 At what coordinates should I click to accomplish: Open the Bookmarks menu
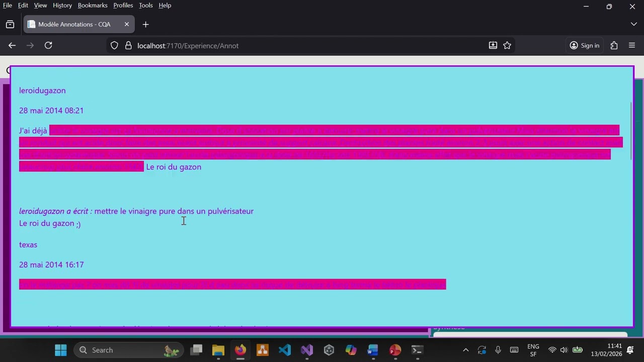93,5
